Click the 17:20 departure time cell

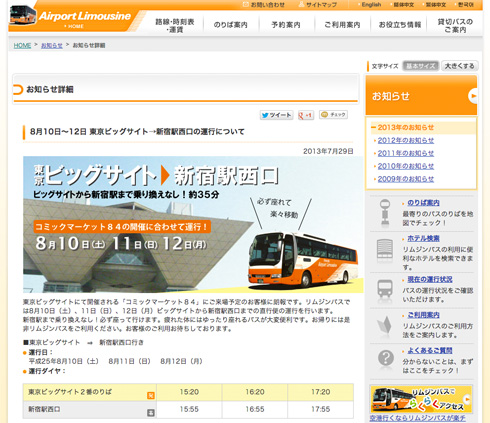[320, 392]
